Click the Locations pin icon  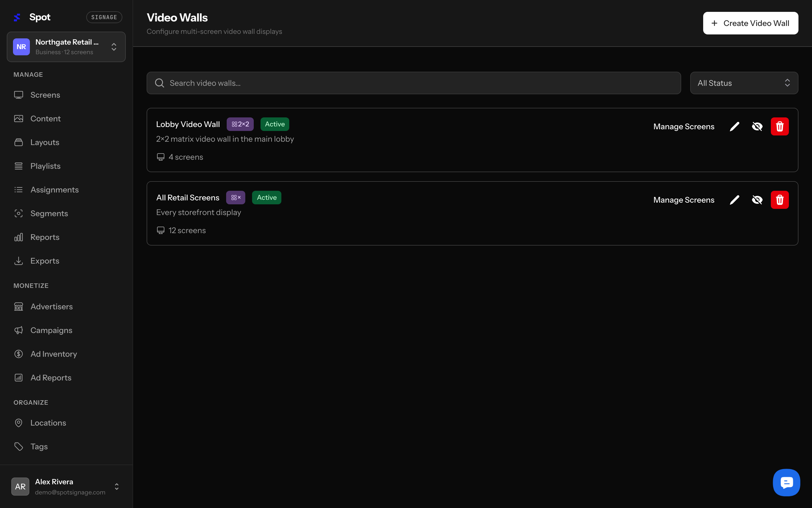(x=18, y=423)
